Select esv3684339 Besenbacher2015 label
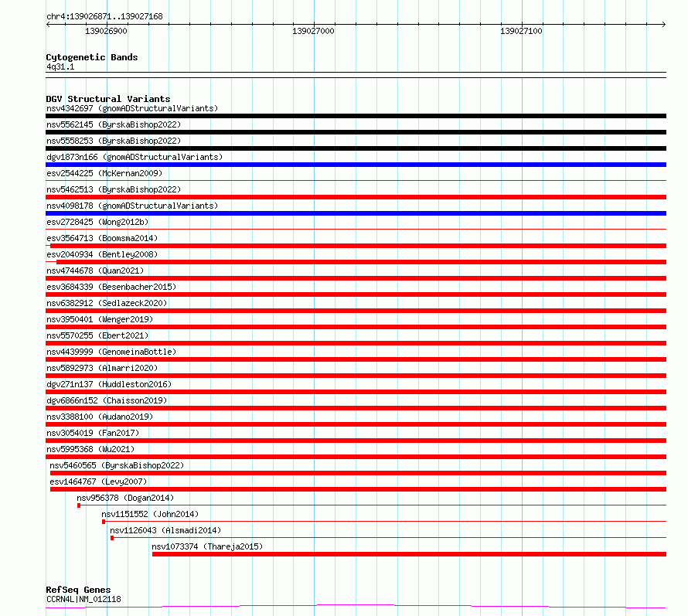The image size is (688, 616). (111, 287)
